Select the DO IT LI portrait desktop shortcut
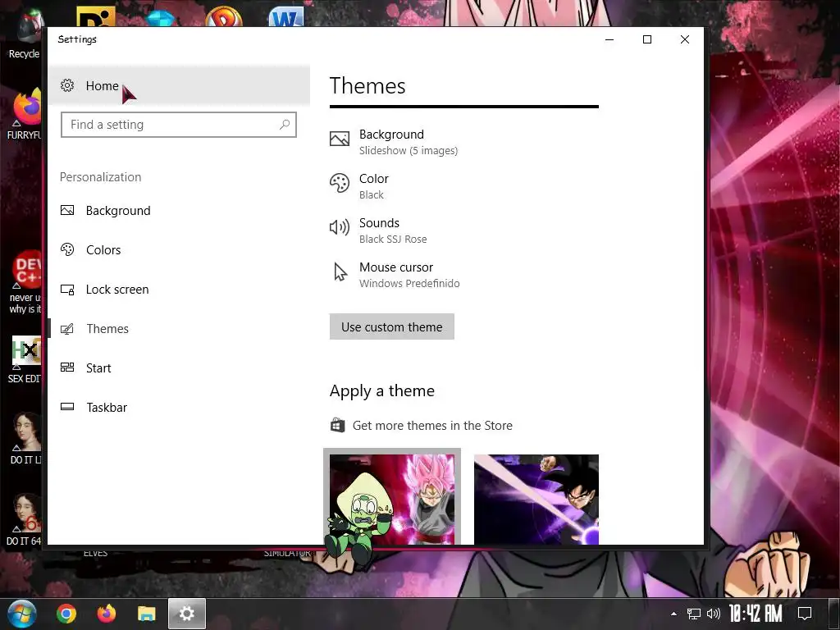Viewport: 840px width, 630px height. click(25, 438)
